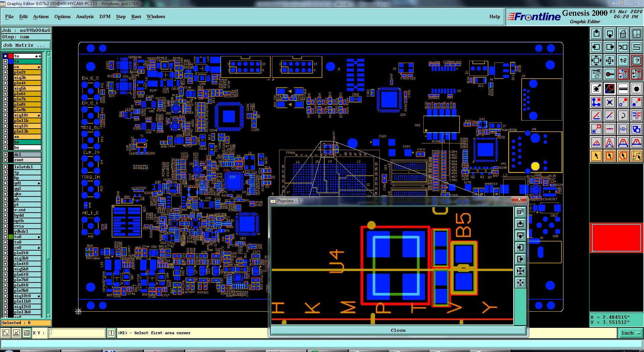Click the 1:2 scale icon
The image size is (644, 352).
tap(623, 60)
